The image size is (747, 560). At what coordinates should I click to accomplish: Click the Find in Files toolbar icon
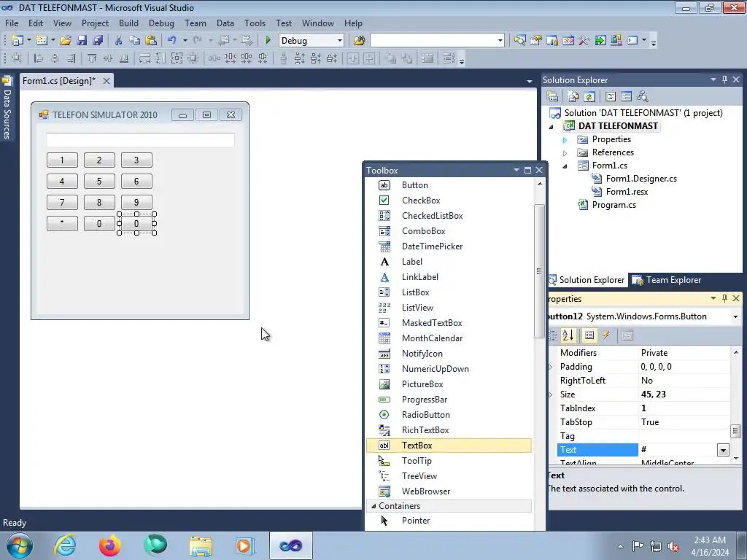click(359, 41)
